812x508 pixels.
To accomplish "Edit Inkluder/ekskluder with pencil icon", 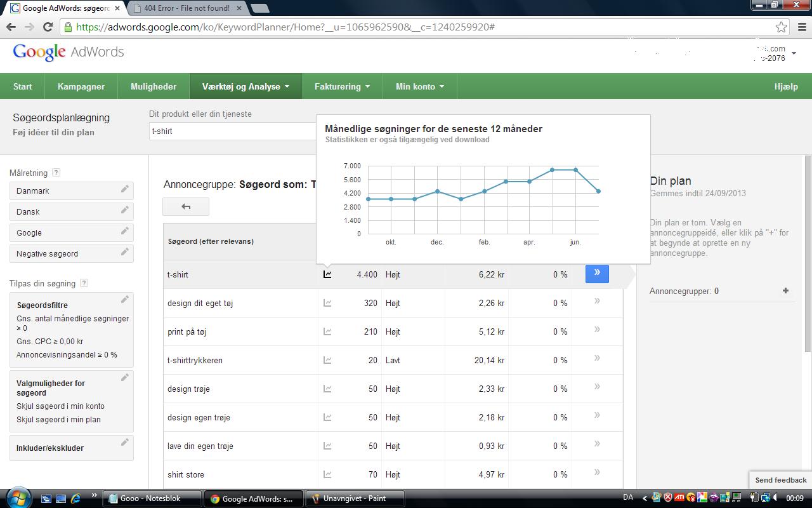I will coord(125,443).
